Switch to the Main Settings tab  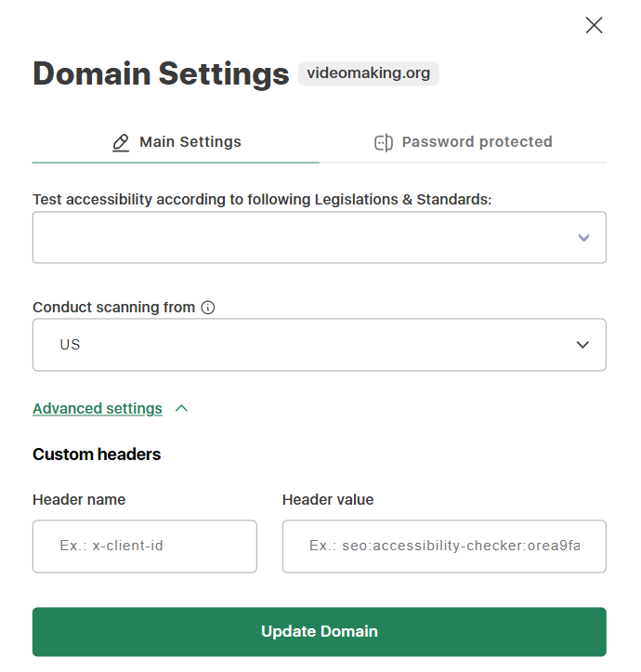point(177,142)
